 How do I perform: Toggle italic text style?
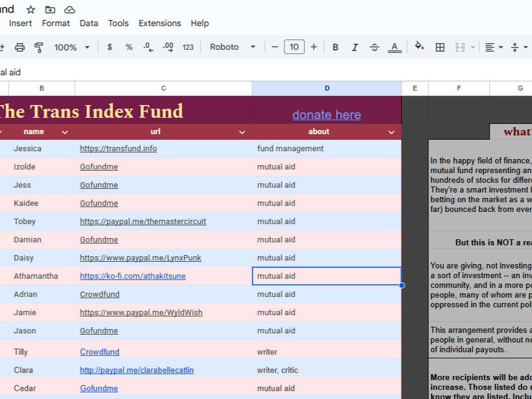pyautogui.click(x=355, y=47)
